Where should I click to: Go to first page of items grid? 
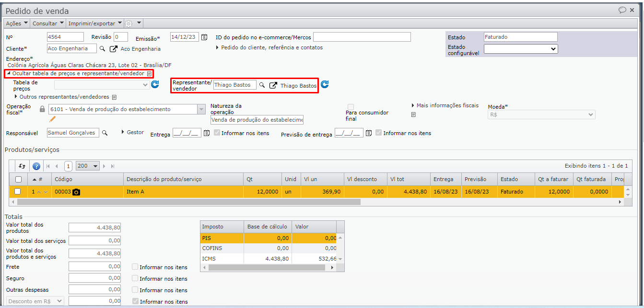48,166
